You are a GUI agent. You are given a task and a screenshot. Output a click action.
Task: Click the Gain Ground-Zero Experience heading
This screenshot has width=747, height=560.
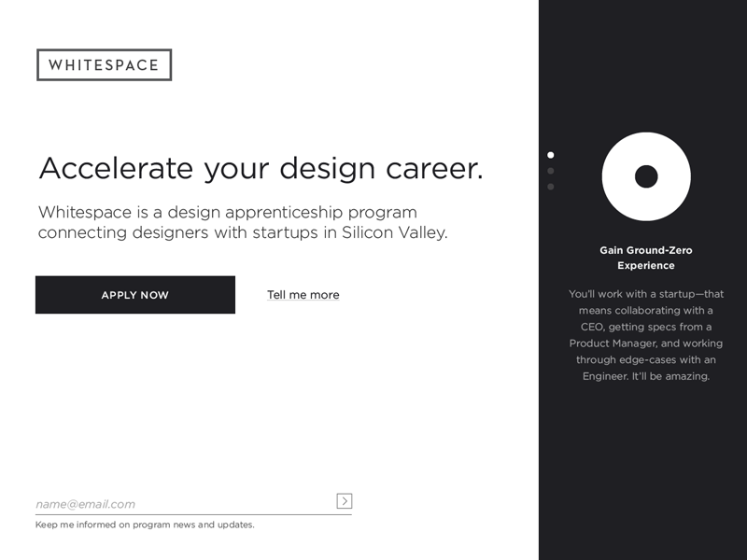(646, 258)
